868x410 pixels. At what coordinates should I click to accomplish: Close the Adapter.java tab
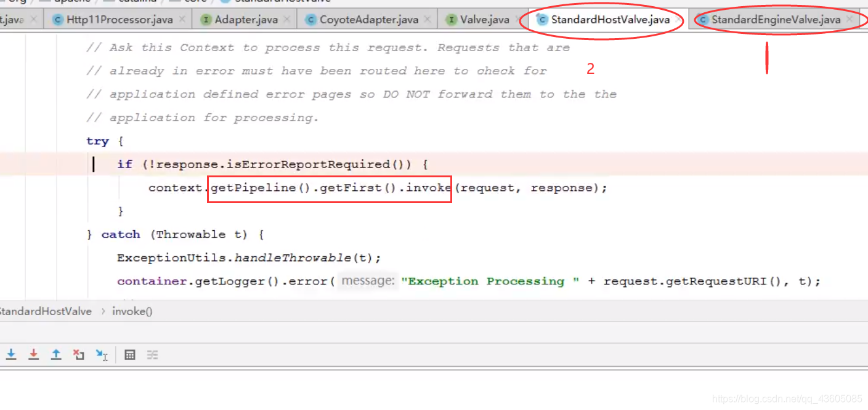(288, 20)
